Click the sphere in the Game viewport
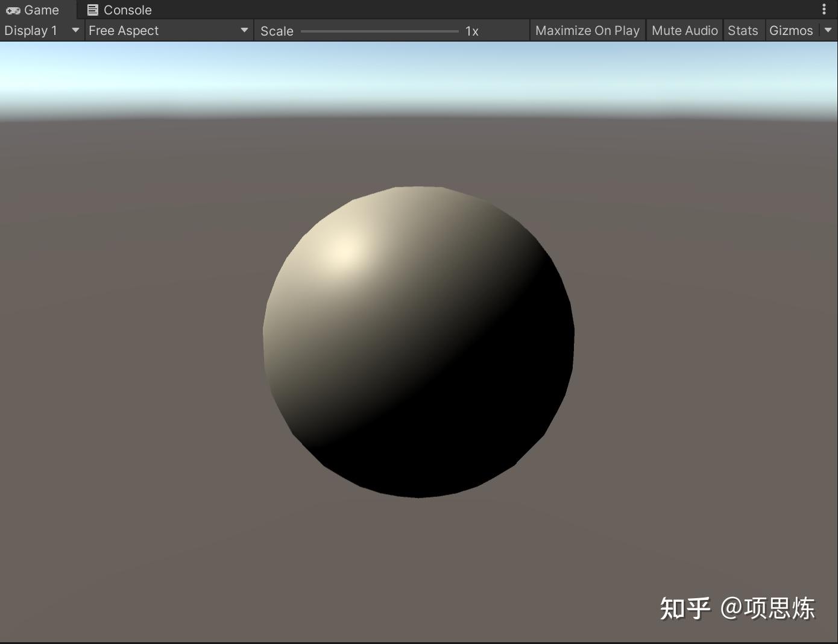The width and height of the screenshot is (838, 644). point(418,341)
